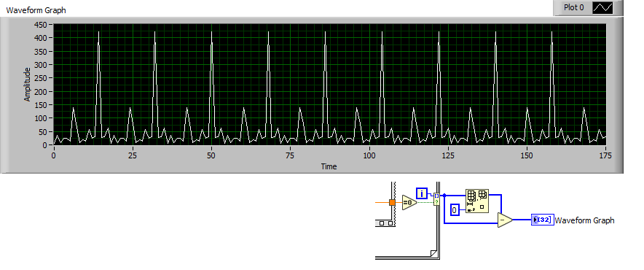This screenshot has width=644, height=270.
Task: Click the orange tunnel on inner structure border
Action: pos(392,203)
